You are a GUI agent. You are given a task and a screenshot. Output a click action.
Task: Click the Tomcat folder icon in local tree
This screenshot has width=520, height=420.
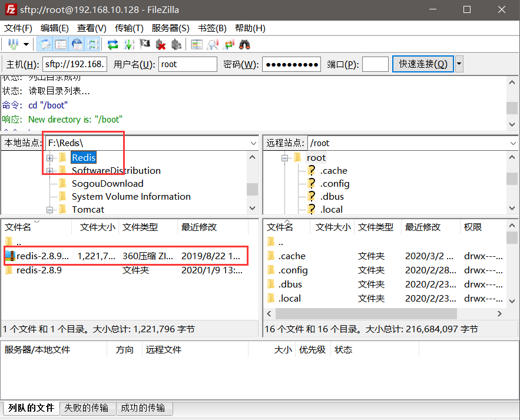click(x=62, y=209)
